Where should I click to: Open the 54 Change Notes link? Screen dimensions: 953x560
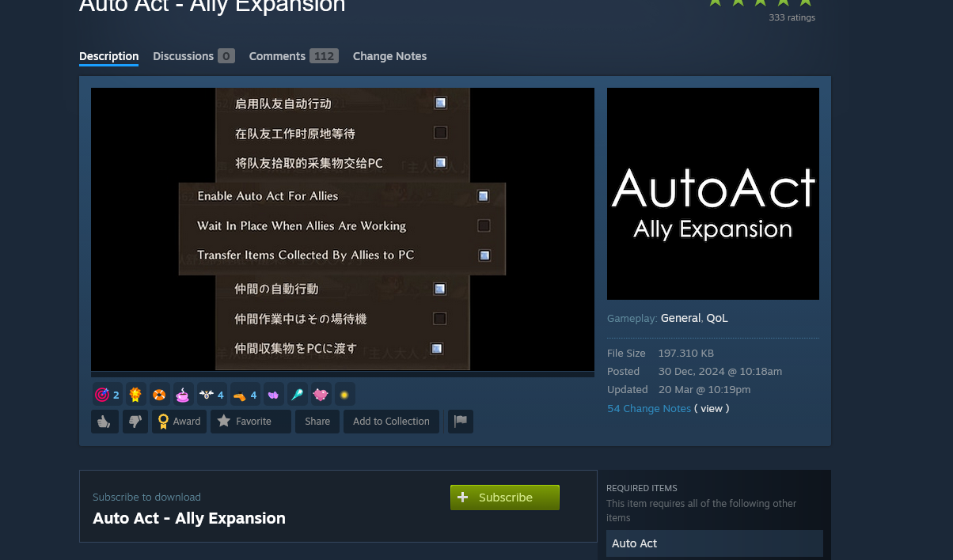649,408
